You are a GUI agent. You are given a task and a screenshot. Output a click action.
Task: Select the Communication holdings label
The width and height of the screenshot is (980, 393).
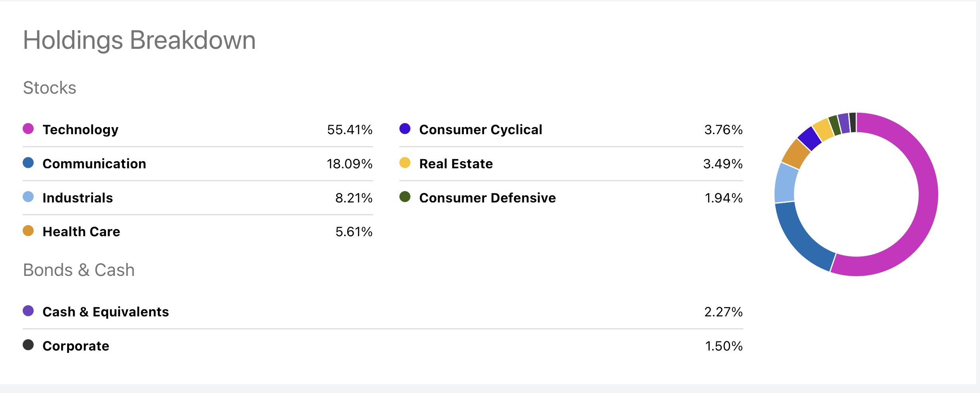click(x=94, y=164)
